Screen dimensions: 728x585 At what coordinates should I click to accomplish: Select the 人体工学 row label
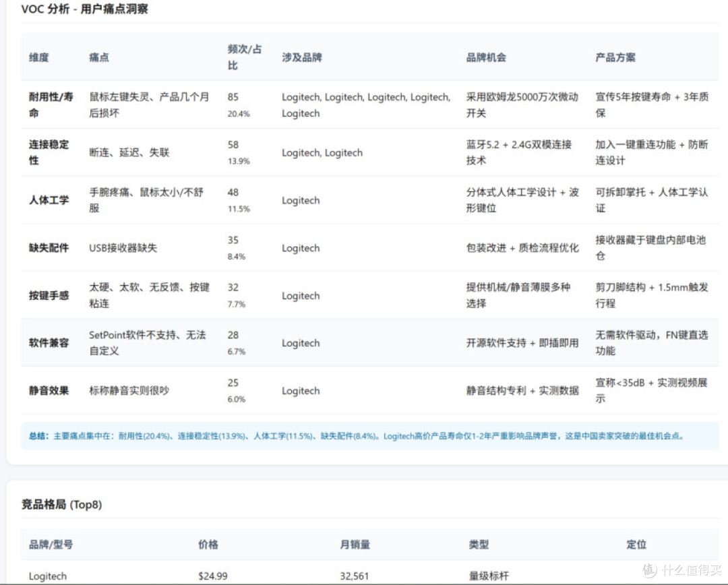click(x=49, y=200)
